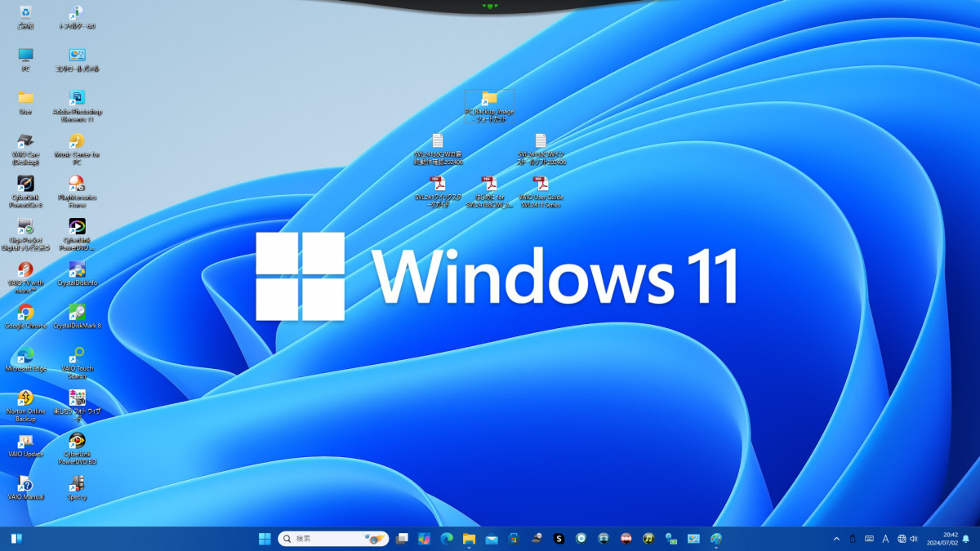Select the CyberLink PowerDVD shortcut beside Giga Pocket
The image size is (980, 551).
(77, 235)
